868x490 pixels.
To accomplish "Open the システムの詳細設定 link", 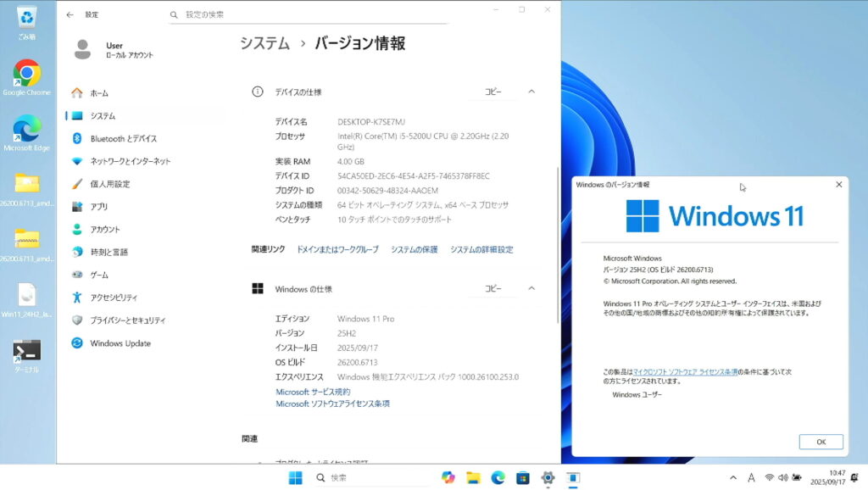I will [x=481, y=249].
